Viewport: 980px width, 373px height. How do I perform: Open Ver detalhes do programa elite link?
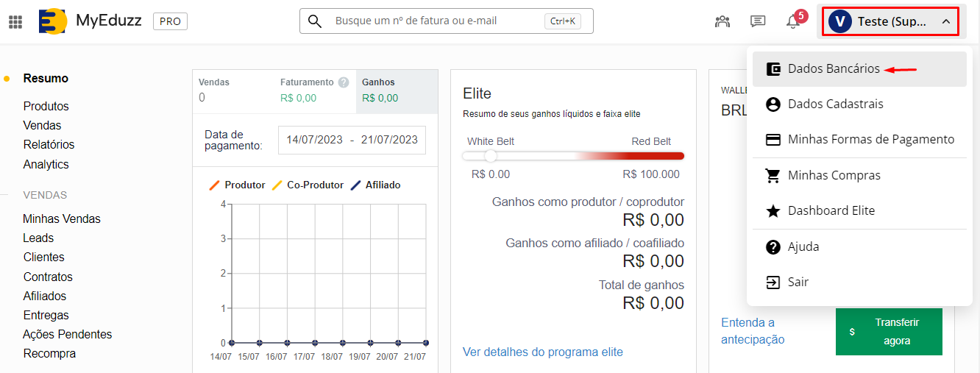pos(543,352)
